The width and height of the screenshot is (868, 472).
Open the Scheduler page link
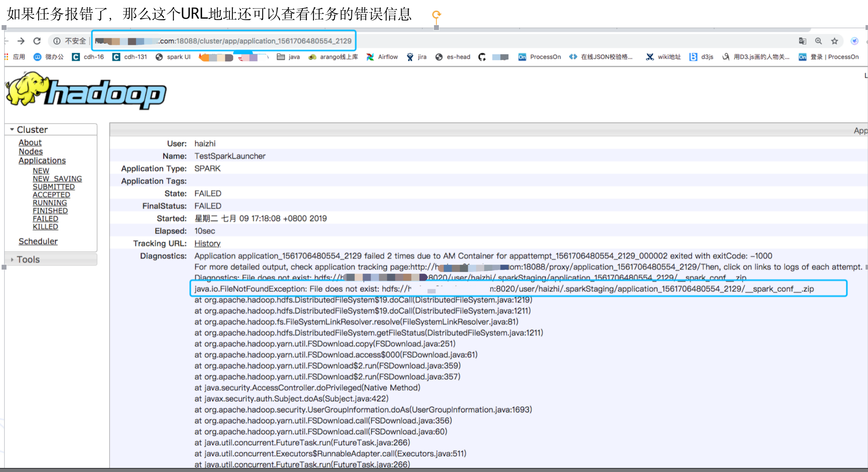(38, 241)
